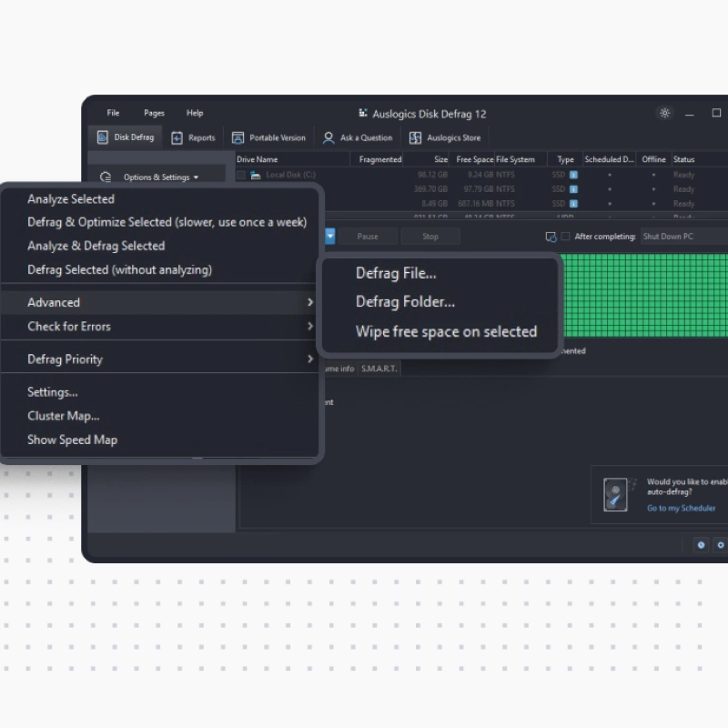Sort by the Size column header
The height and width of the screenshot is (728, 728).
tap(426, 159)
